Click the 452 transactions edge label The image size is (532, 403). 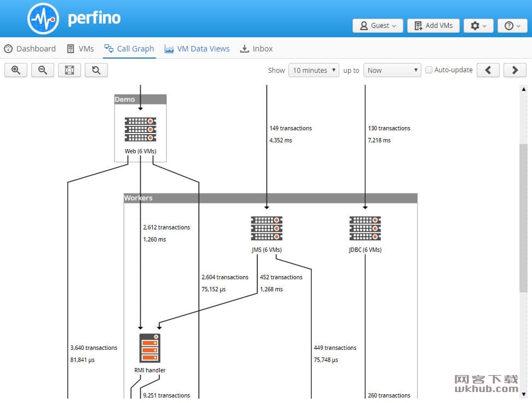(281, 278)
